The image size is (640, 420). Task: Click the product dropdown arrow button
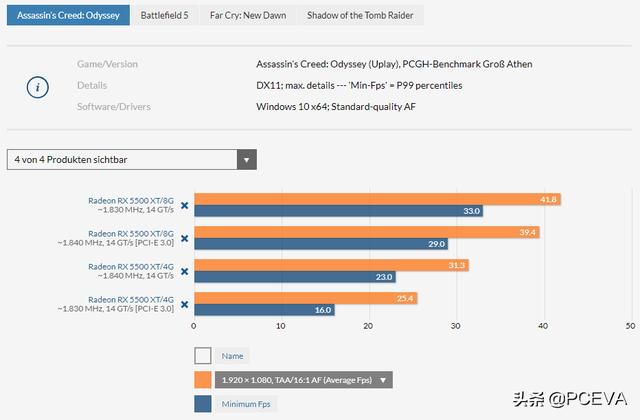point(247,160)
